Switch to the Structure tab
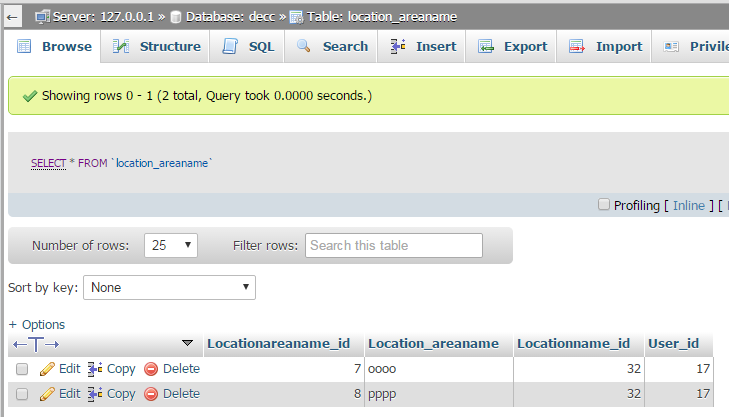Screen dimensions: 729x417 point(156,46)
